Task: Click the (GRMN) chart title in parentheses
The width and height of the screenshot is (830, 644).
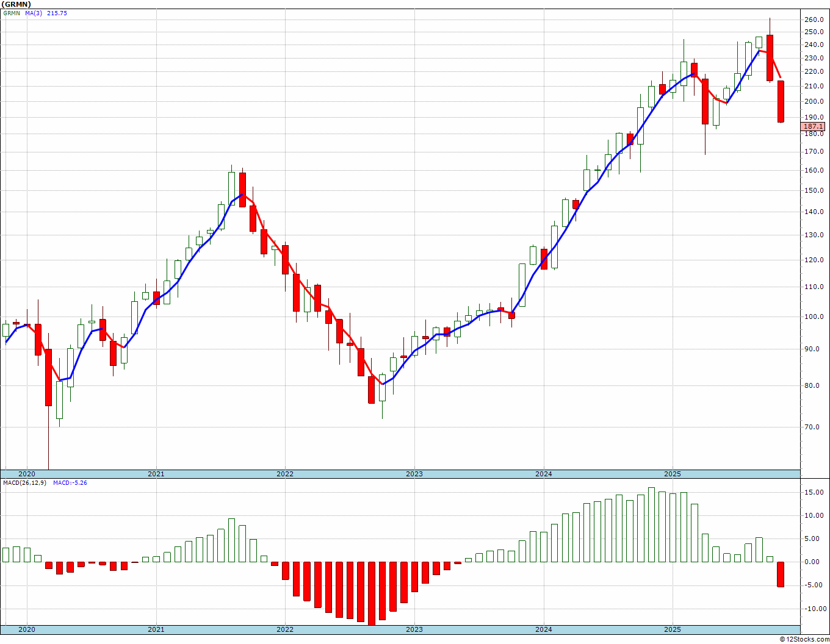Action: (x=16, y=4)
